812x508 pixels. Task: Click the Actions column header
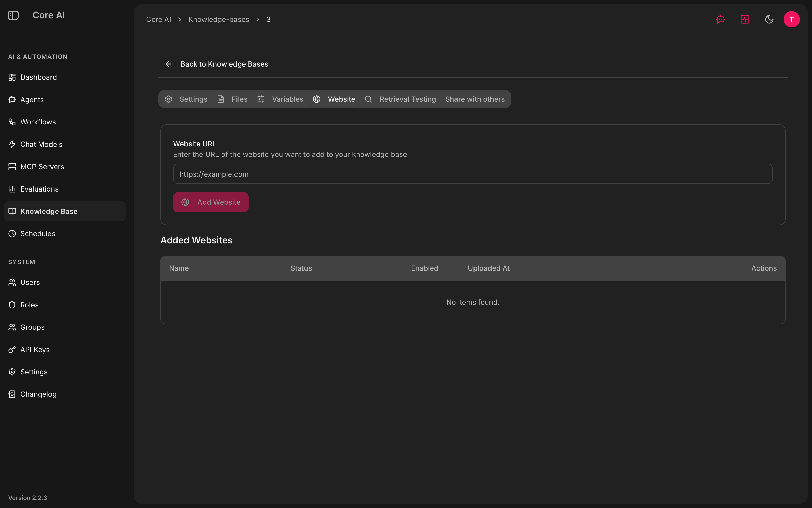tap(764, 268)
